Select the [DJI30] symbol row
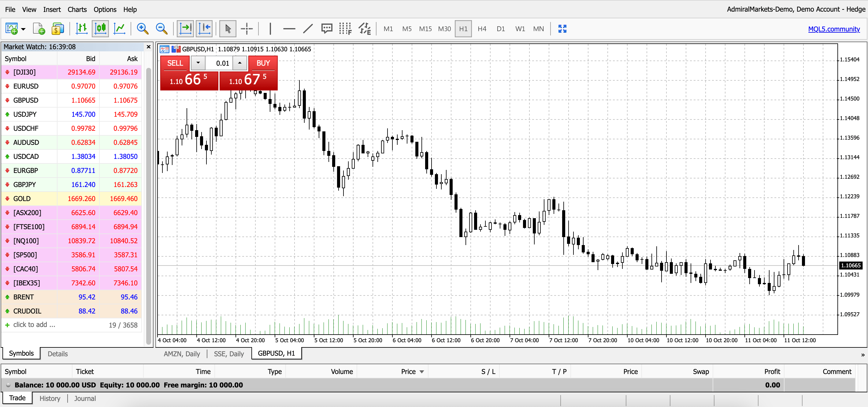Viewport: 868px width, 407px height. [x=71, y=72]
